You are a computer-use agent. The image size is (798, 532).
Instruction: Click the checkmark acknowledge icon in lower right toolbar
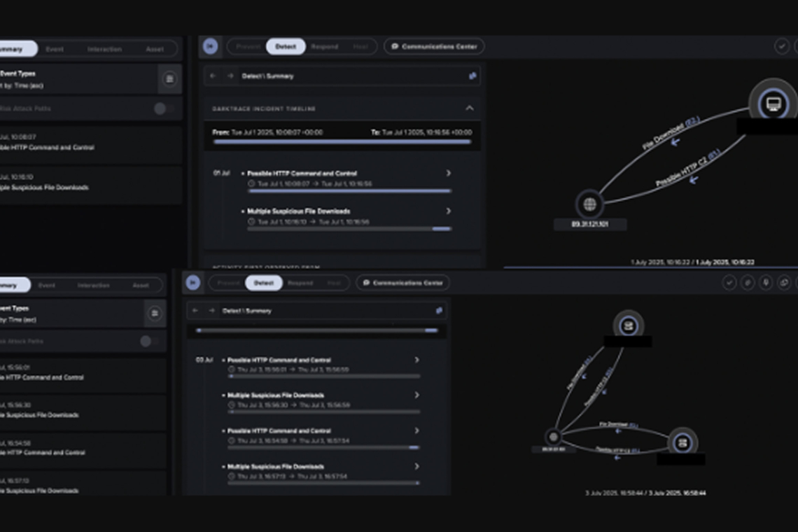coord(729,282)
